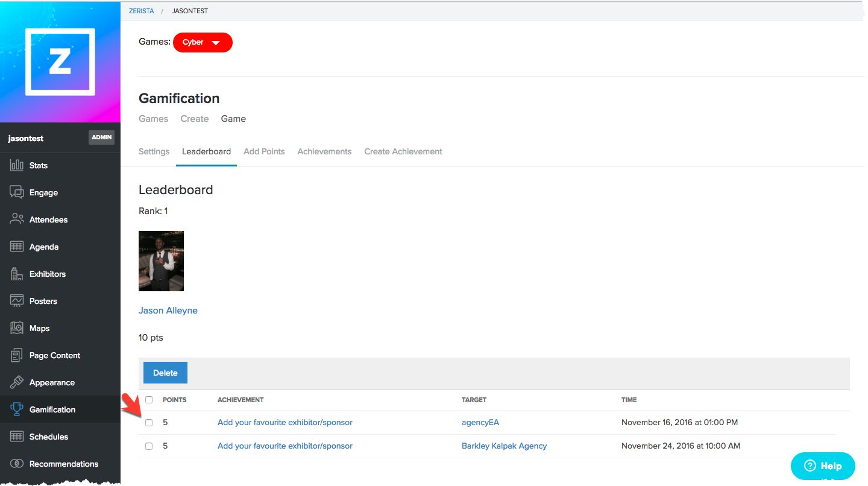Click the Stats bar chart icon
868x486 pixels.
click(x=17, y=165)
